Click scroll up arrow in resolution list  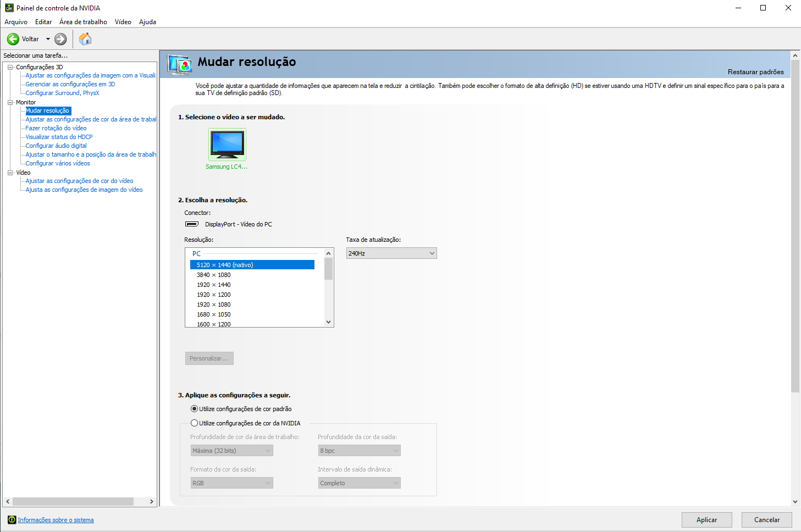tap(329, 253)
